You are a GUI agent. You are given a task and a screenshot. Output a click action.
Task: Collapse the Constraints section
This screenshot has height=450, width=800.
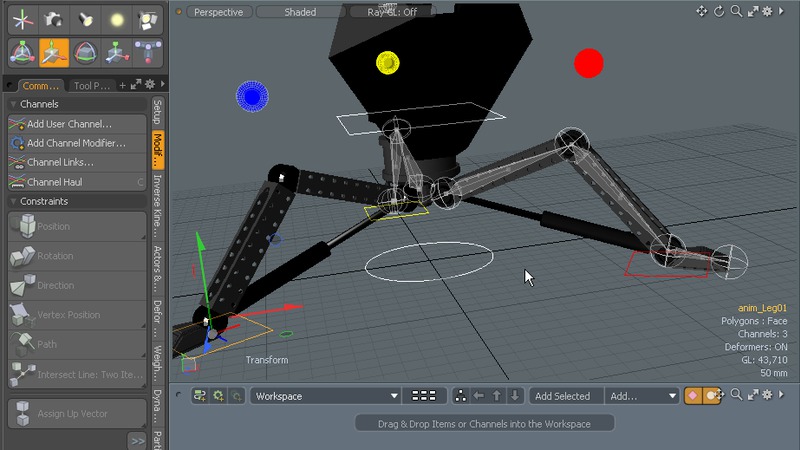tap(14, 202)
